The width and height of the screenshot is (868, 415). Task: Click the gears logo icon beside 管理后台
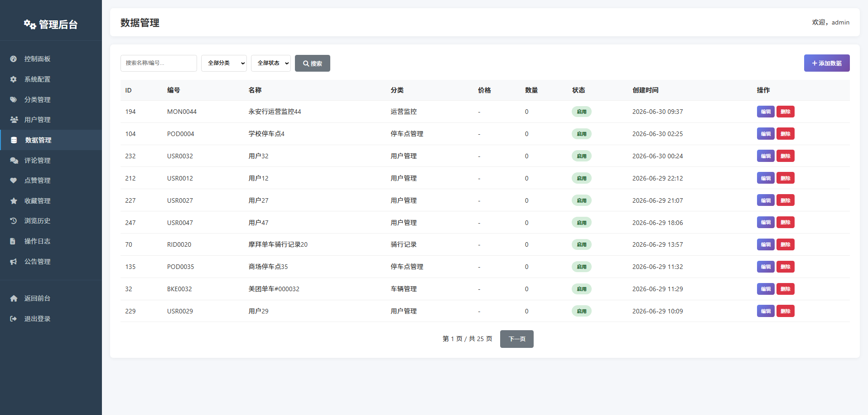[x=30, y=24]
